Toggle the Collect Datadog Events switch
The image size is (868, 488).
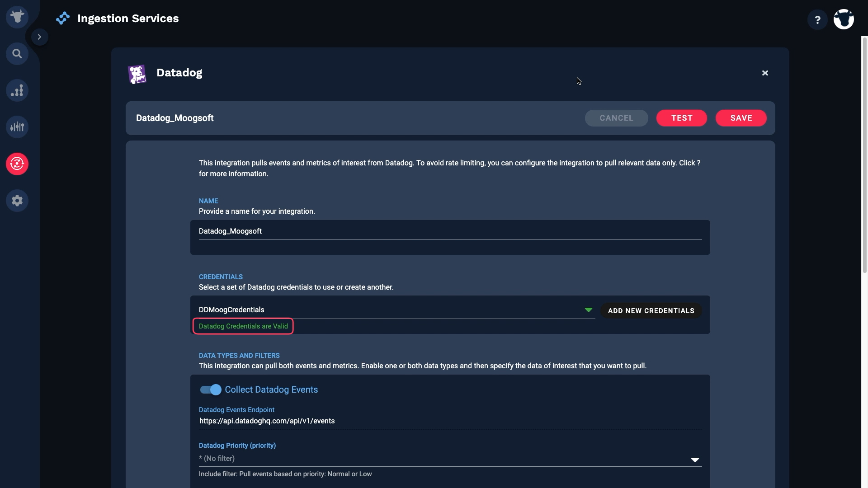pos(211,389)
